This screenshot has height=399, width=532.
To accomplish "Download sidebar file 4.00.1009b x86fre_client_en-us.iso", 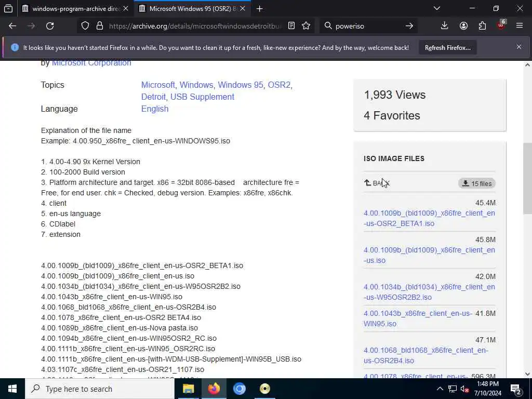I will 429,255.
